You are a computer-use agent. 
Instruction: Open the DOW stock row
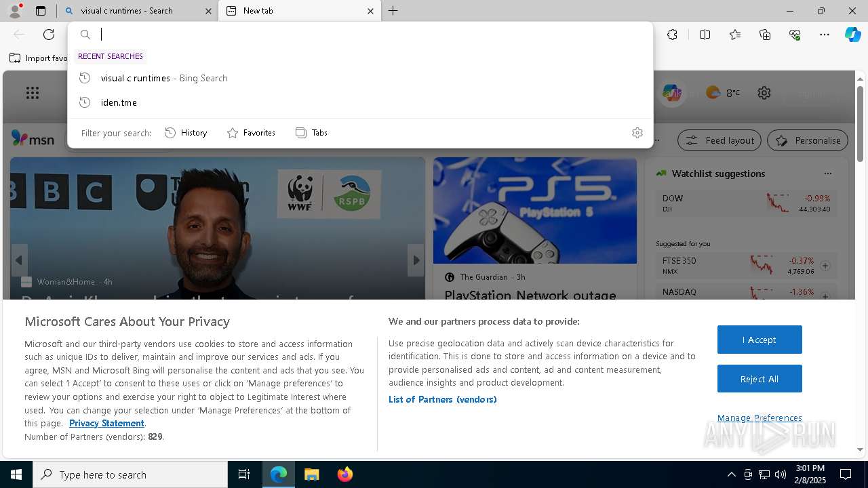click(x=747, y=203)
